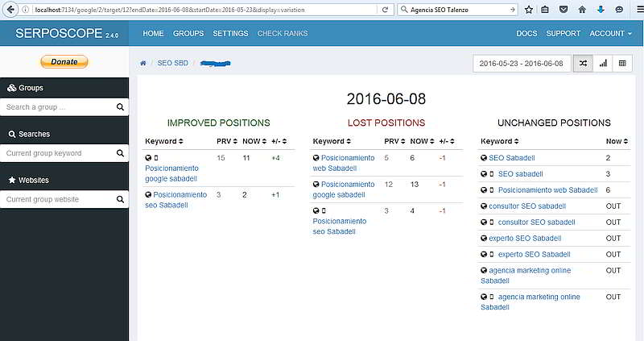Click the chat bubble icon in browser toolbar
The image size is (644, 341).
click(x=619, y=10)
